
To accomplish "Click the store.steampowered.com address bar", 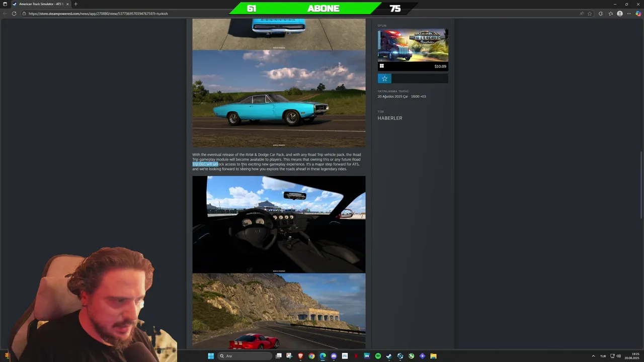I will 302,14.
